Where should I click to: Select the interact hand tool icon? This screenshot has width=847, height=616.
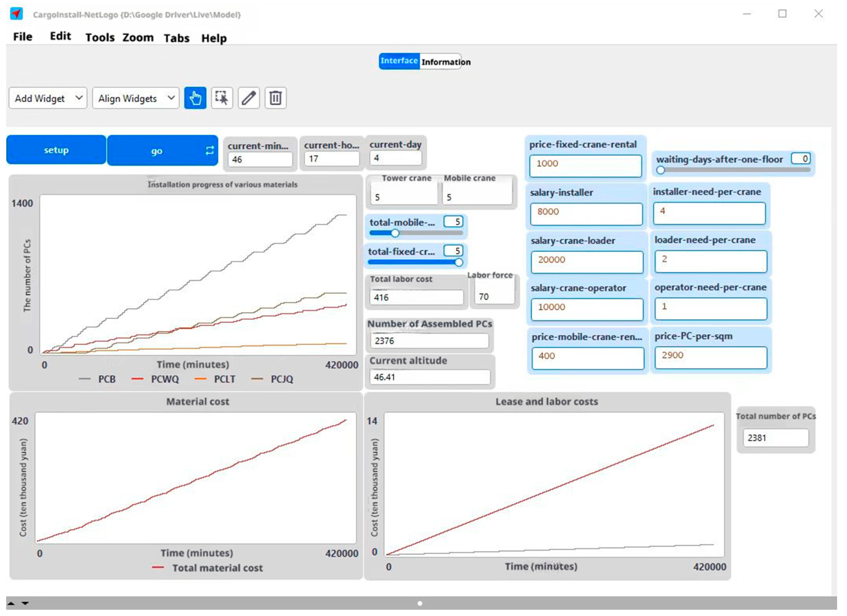pos(195,98)
